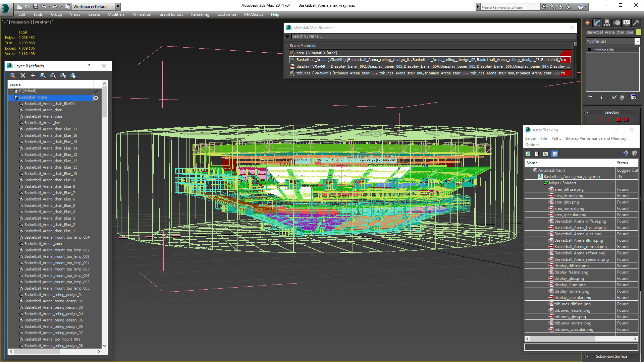Toggle Edge sub-object selection mode
Screen dimensions: 644x362
(x=603, y=120)
